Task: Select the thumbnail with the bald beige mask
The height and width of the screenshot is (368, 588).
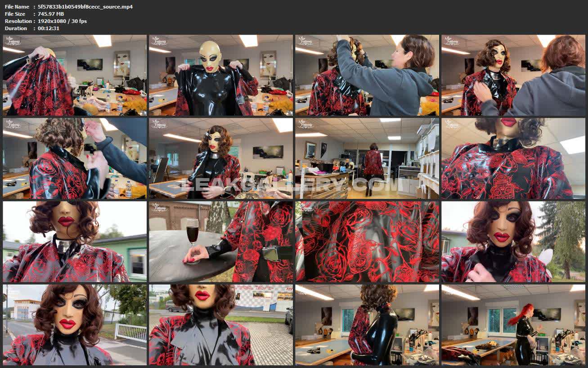Action: (x=221, y=75)
